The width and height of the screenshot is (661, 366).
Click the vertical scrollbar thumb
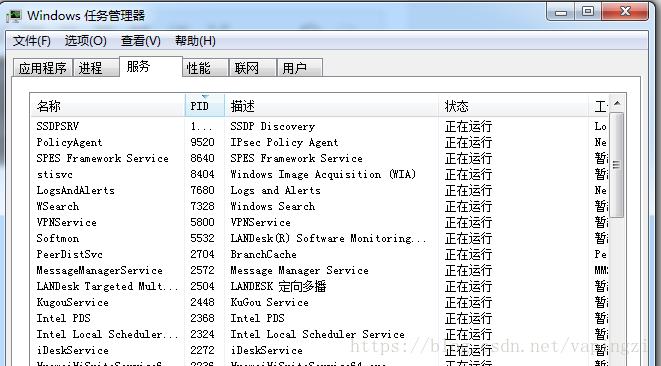[617, 165]
